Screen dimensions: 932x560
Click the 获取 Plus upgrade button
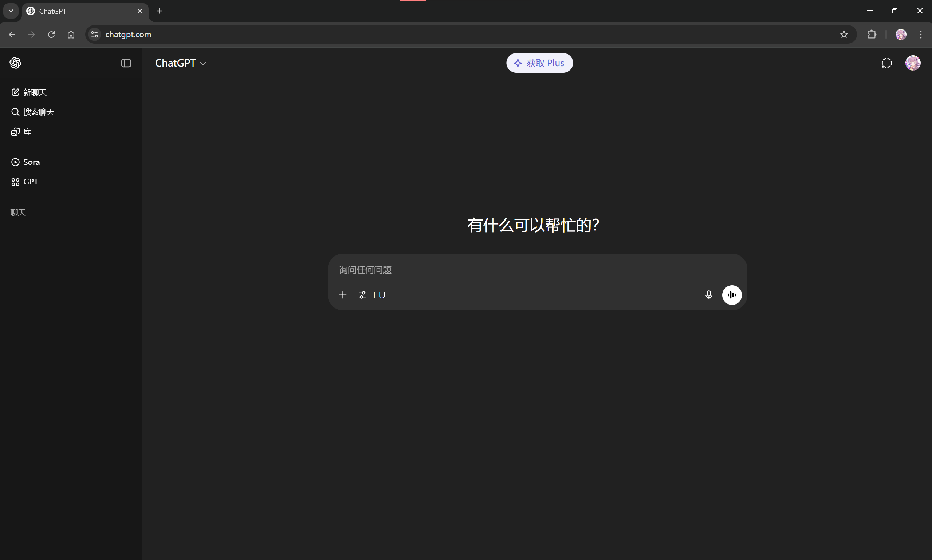point(539,63)
